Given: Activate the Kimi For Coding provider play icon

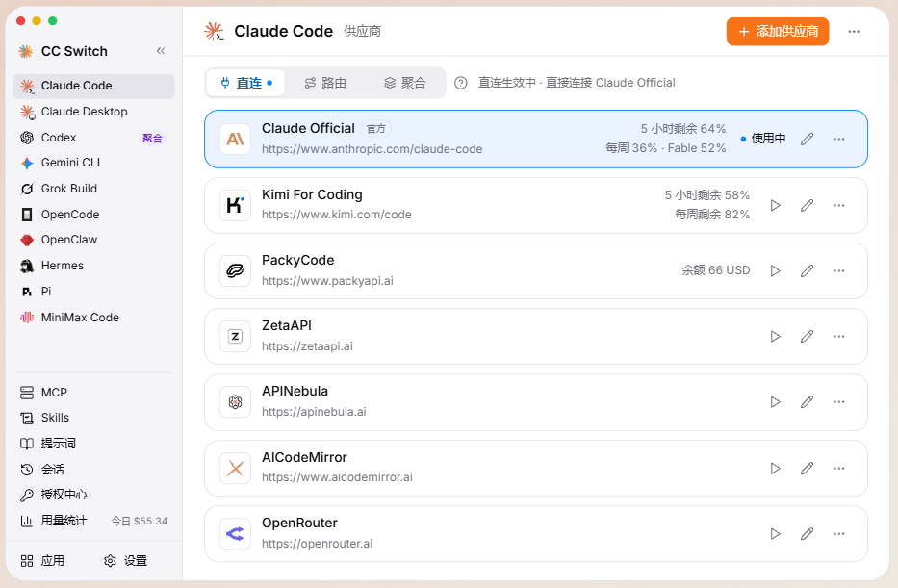Looking at the screenshot, I should (775, 206).
